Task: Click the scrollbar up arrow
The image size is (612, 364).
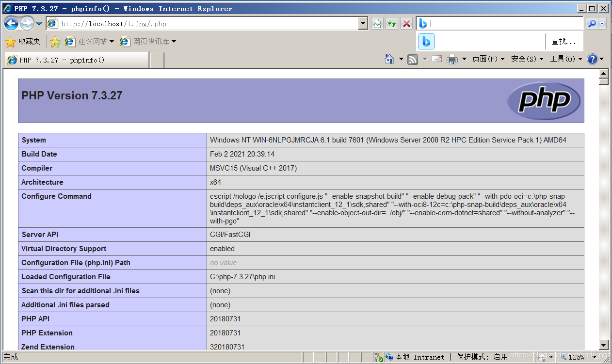Action: point(603,74)
